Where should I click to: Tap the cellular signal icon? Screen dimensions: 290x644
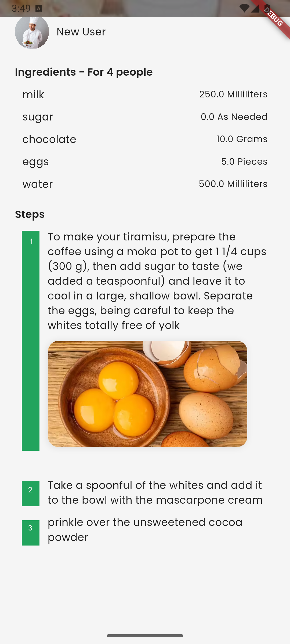pos(255,8)
